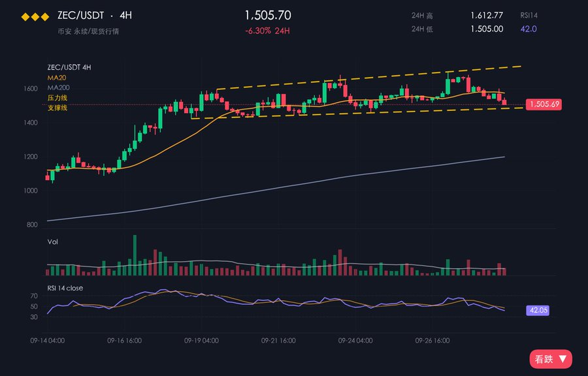The height and width of the screenshot is (376, 588).
Task: Click the 看跌 bearish button
Action: coord(551,359)
